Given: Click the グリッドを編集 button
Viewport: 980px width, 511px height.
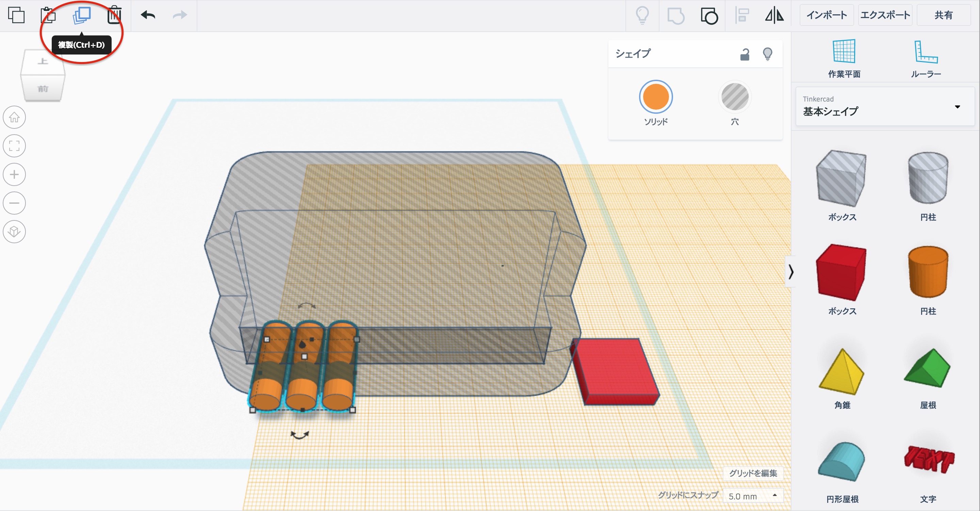Looking at the screenshot, I should [x=752, y=473].
